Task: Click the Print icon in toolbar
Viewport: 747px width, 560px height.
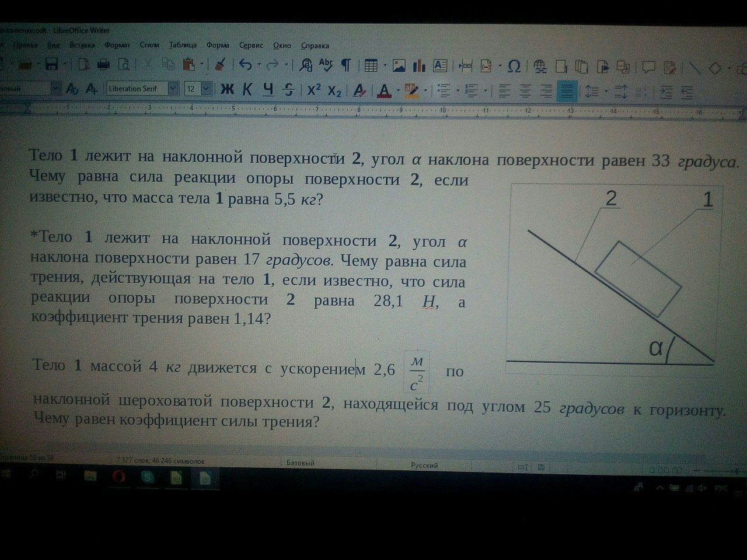Action: coord(103,64)
